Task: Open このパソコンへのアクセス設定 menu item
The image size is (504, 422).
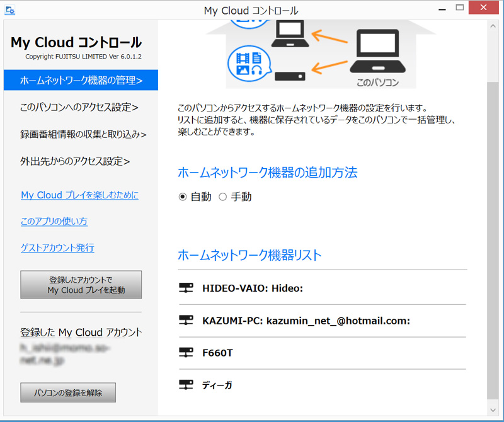Action: point(79,107)
